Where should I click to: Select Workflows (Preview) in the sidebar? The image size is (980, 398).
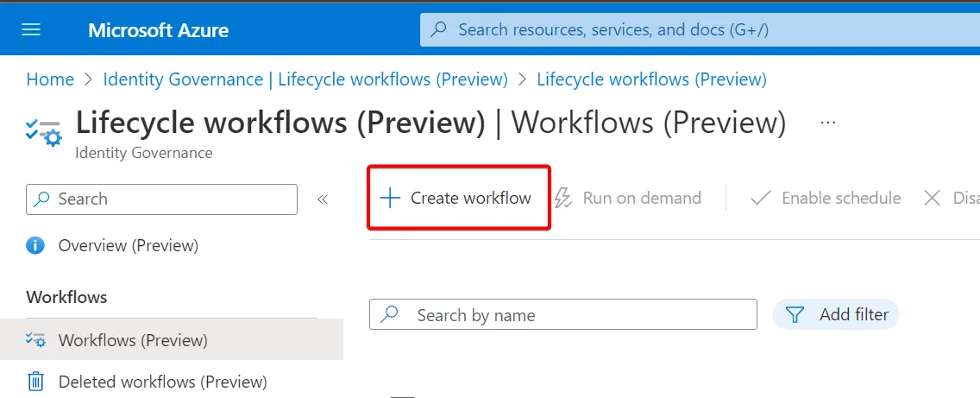tap(172, 340)
